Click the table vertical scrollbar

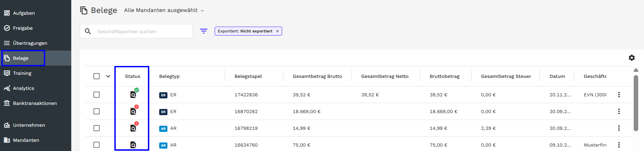[636, 102]
